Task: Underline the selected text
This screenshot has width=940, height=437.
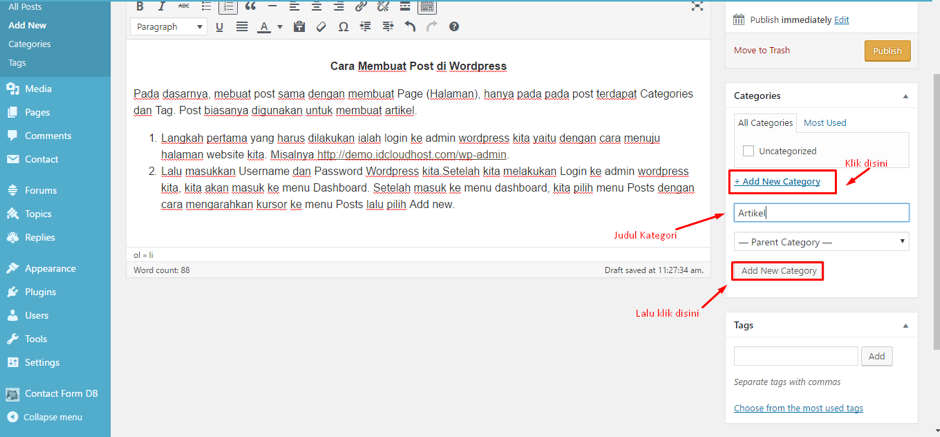Action: click(219, 27)
